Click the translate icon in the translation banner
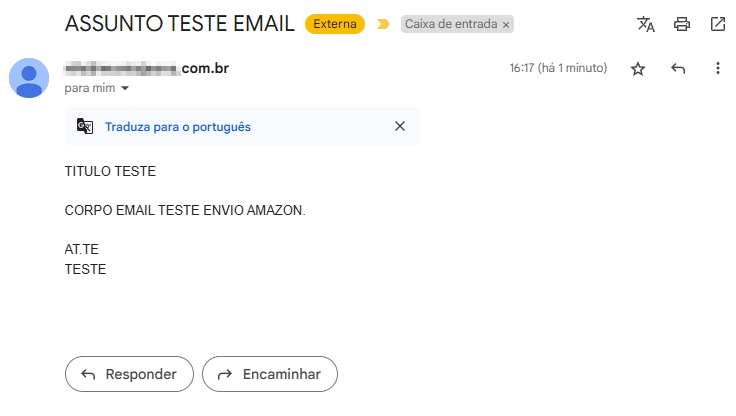 coord(85,127)
